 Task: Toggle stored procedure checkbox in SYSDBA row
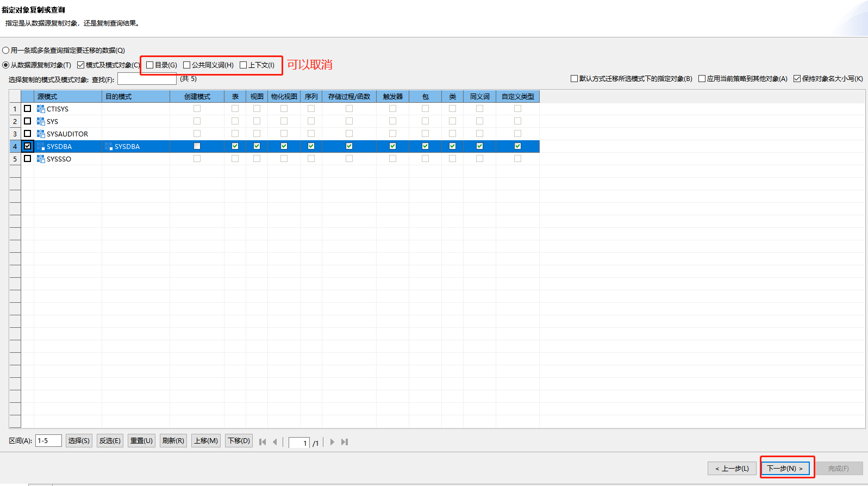(349, 146)
